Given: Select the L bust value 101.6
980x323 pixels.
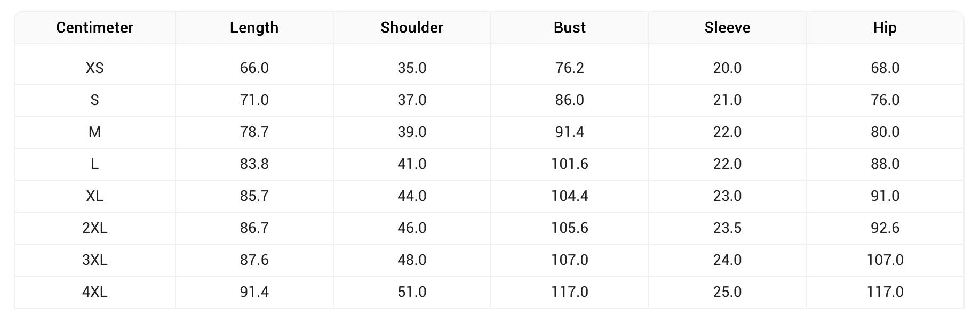Looking at the screenshot, I should coord(569,164).
